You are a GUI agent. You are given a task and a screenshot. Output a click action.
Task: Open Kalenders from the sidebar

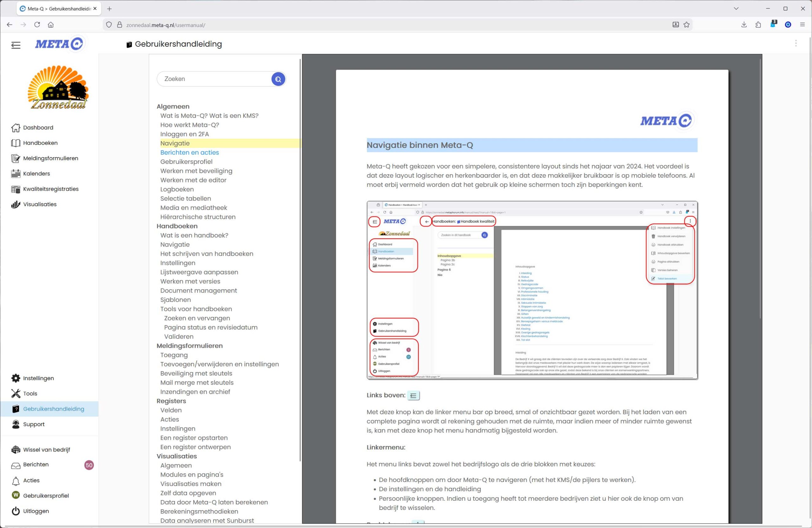coord(36,173)
